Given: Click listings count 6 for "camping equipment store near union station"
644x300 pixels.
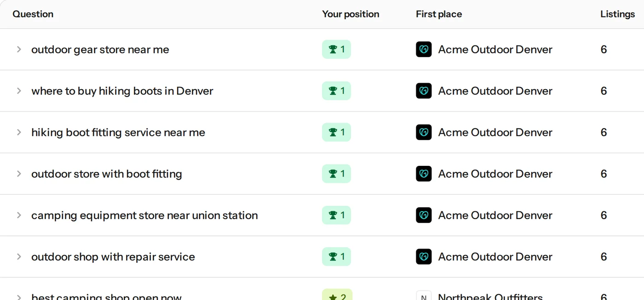Looking at the screenshot, I should pos(604,215).
